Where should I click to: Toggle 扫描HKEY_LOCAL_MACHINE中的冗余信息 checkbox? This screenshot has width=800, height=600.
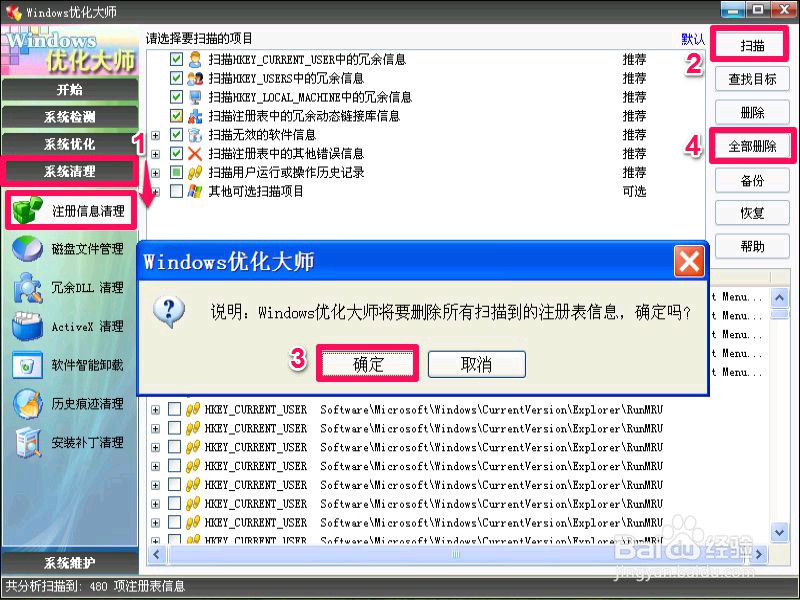point(176,97)
